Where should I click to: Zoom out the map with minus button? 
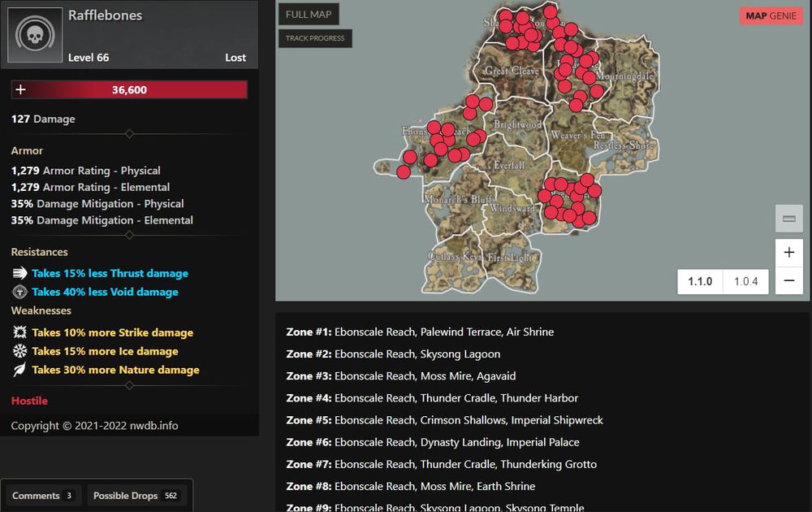click(x=788, y=280)
